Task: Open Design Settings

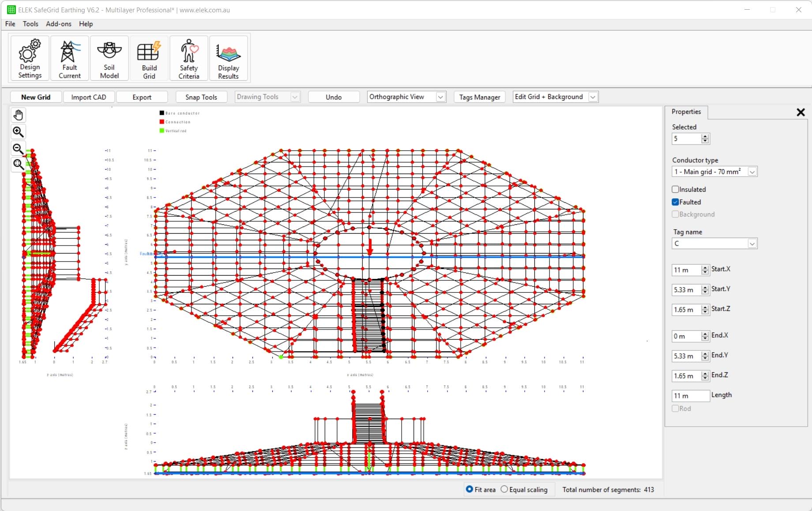Action: click(x=29, y=58)
